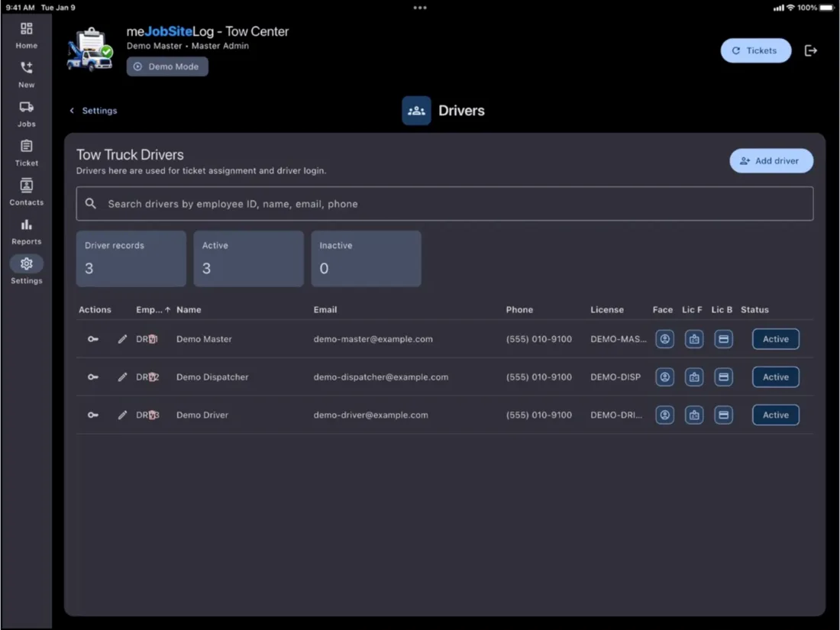This screenshot has height=630, width=840.
Task: Open license front image for Demo Dispatcher
Action: click(694, 377)
